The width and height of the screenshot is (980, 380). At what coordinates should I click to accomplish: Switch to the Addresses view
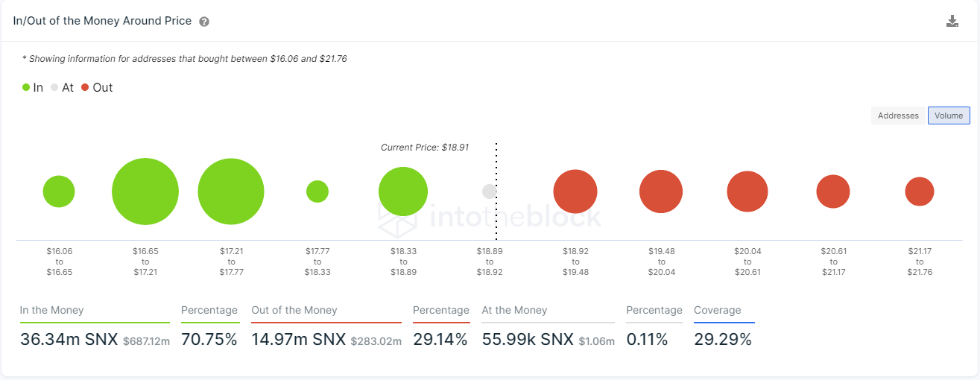898,115
